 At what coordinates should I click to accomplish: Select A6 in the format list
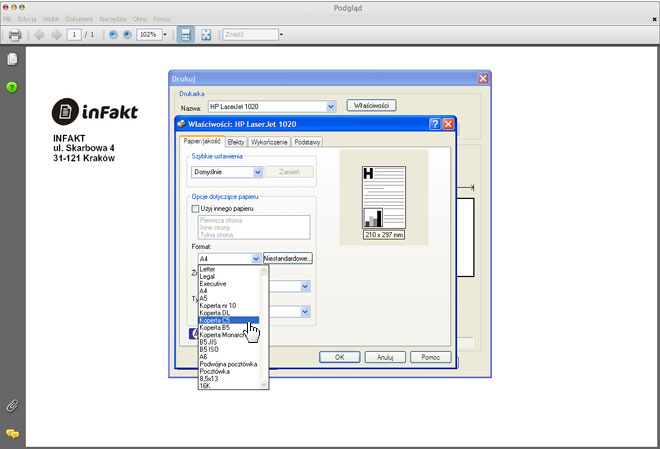click(229, 357)
